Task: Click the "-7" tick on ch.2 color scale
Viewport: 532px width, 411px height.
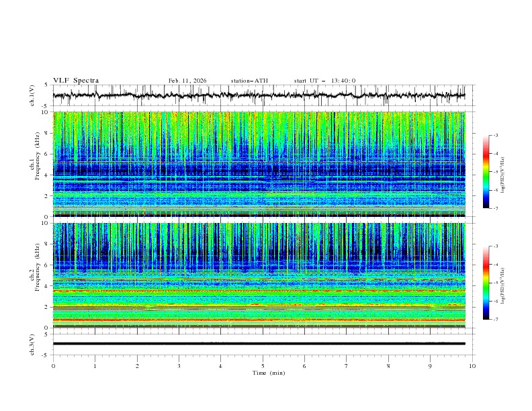Action: 496,319
